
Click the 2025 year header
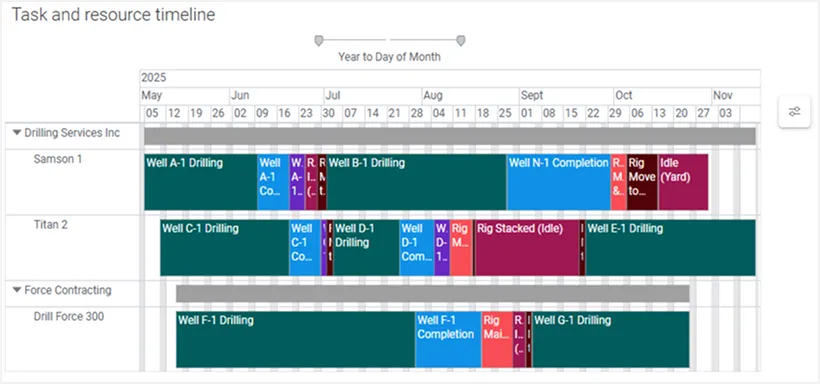pos(450,78)
